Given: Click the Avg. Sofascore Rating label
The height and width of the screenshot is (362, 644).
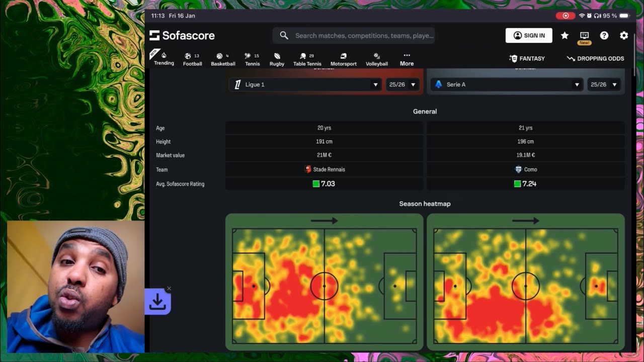Looking at the screenshot, I should click(x=180, y=184).
